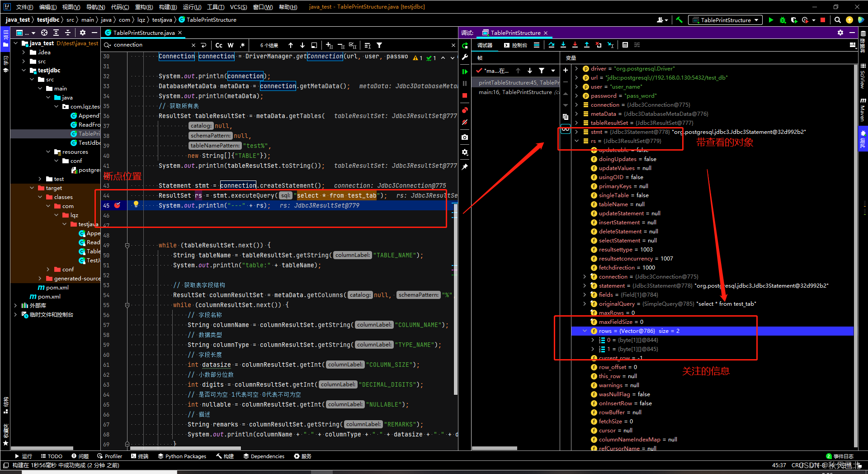868x474 pixels.
Task: Click Run to Cursor icon
Action: 610,45
